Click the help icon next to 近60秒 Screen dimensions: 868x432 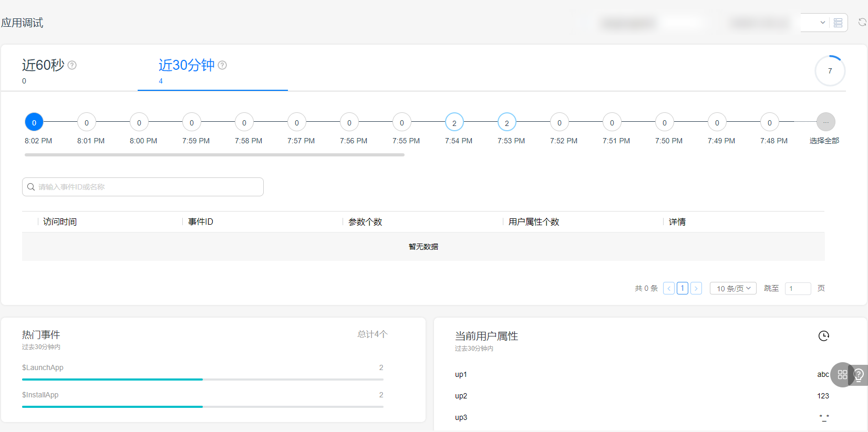[73, 65]
